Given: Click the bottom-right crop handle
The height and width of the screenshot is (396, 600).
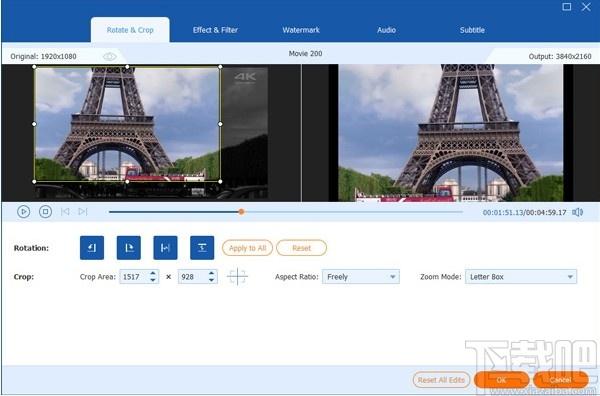Looking at the screenshot, I should pyautogui.click(x=220, y=181).
